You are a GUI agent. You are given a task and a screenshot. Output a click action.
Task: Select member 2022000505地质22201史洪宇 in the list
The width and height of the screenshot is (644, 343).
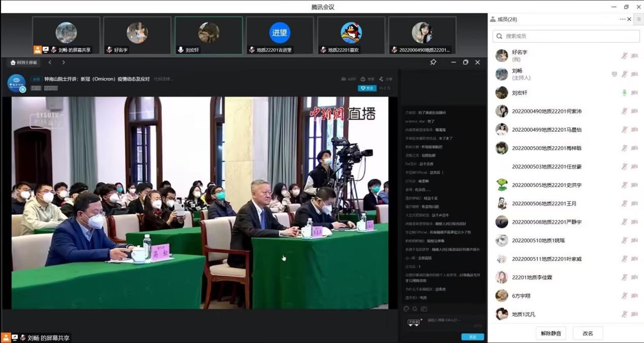coord(546,185)
